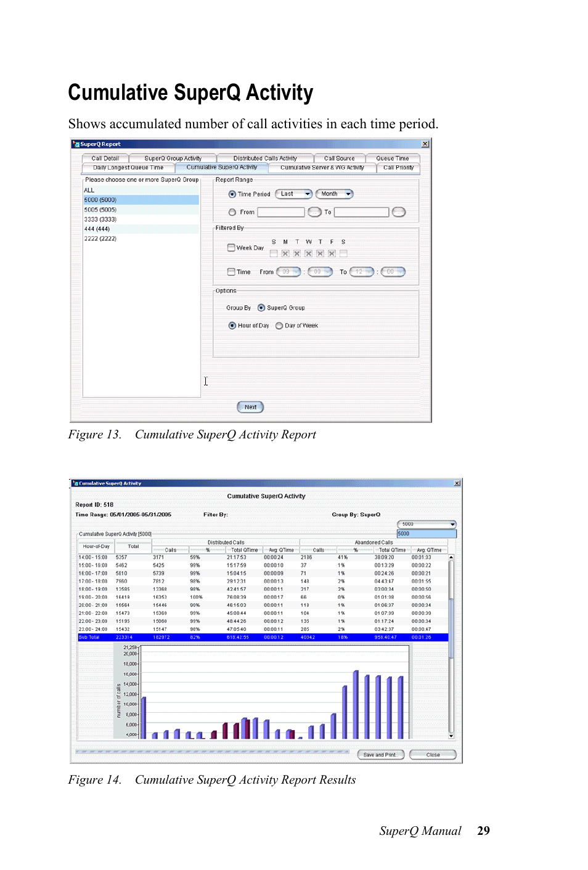Toggle the Monday (M) weekday checkbox
This screenshot has height=870, width=588.
[285, 253]
